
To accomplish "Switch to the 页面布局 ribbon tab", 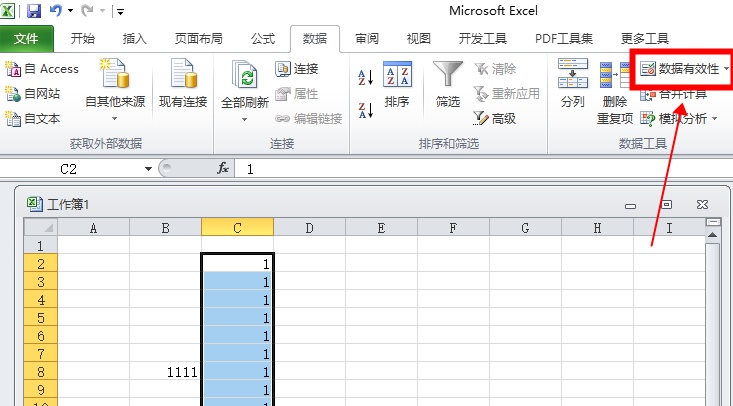I will 199,38.
